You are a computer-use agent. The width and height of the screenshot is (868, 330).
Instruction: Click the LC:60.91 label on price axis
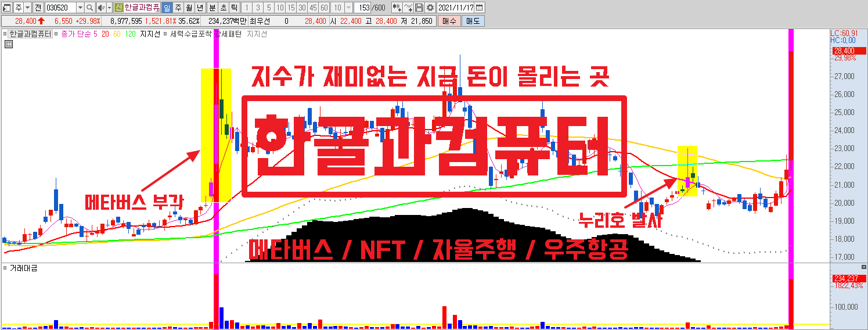[x=844, y=33]
